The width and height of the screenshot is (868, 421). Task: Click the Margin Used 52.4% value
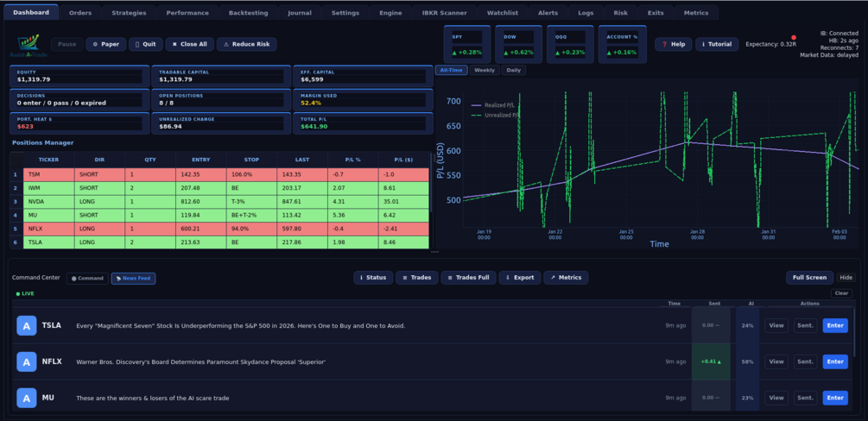tap(311, 103)
